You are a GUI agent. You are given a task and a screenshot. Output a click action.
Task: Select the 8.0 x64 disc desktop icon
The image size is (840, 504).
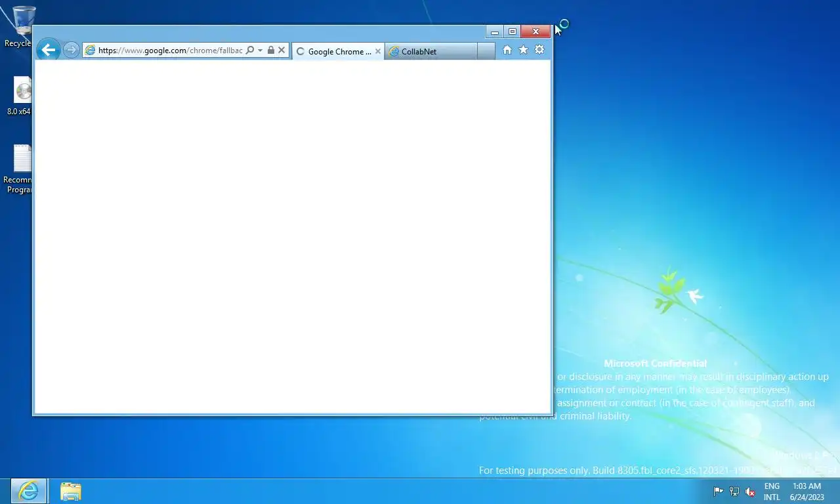[20, 96]
